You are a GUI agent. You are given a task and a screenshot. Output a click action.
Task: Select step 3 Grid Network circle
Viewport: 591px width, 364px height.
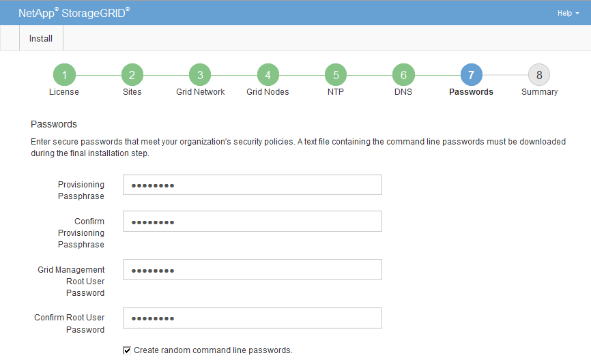coord(200,75)
